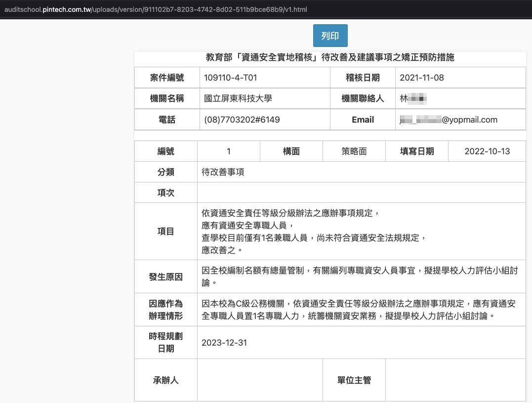Click the 承辦人 label
The height and width of the screenshot is (403, 532).
coord(166,380)
